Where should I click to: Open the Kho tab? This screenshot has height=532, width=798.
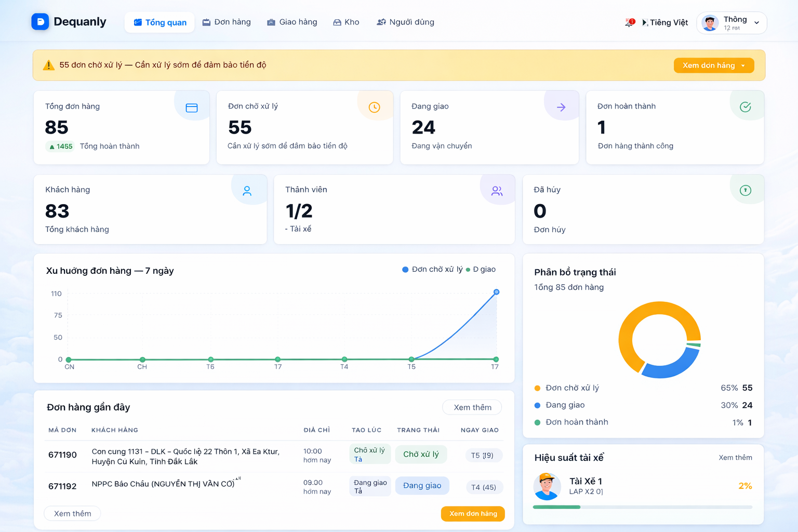346,22
